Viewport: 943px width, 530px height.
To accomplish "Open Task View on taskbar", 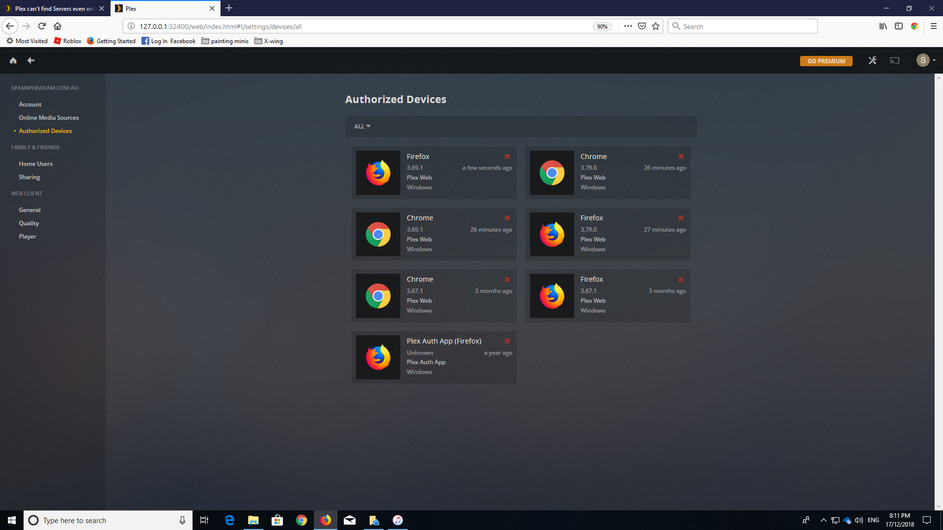I will coord(204,520).
